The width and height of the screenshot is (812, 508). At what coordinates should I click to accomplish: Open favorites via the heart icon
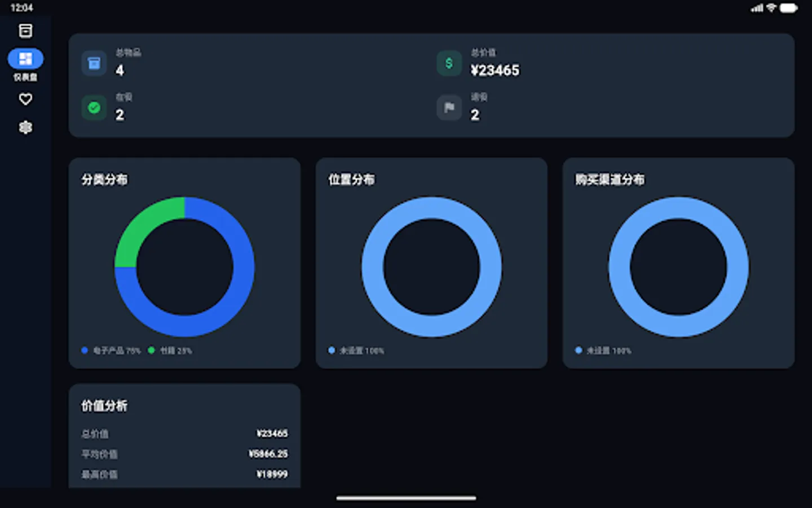point(25,99)
